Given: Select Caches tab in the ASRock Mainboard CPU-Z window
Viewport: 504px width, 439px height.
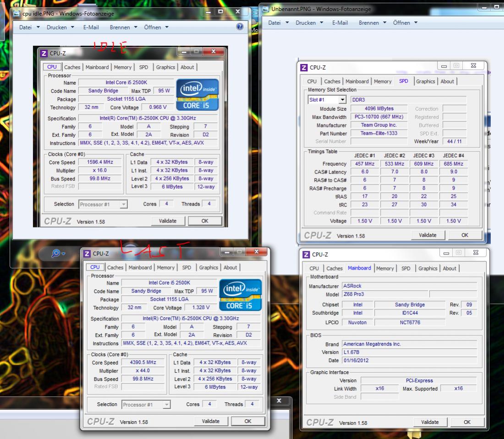Looking at the screenshot, I should click(334, 268).
